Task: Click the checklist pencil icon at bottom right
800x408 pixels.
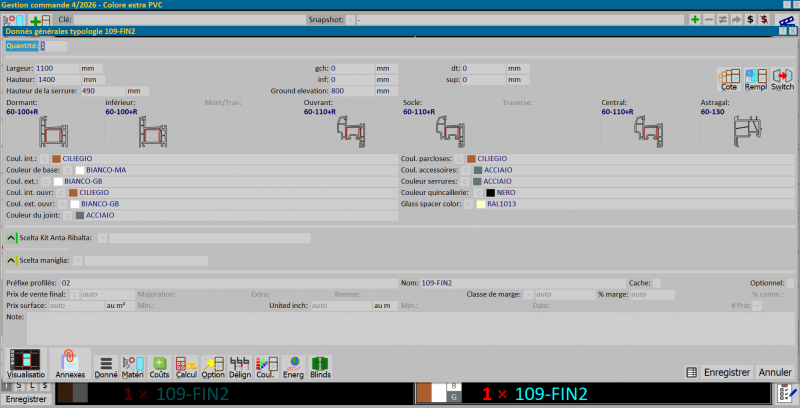Action: 787,393
